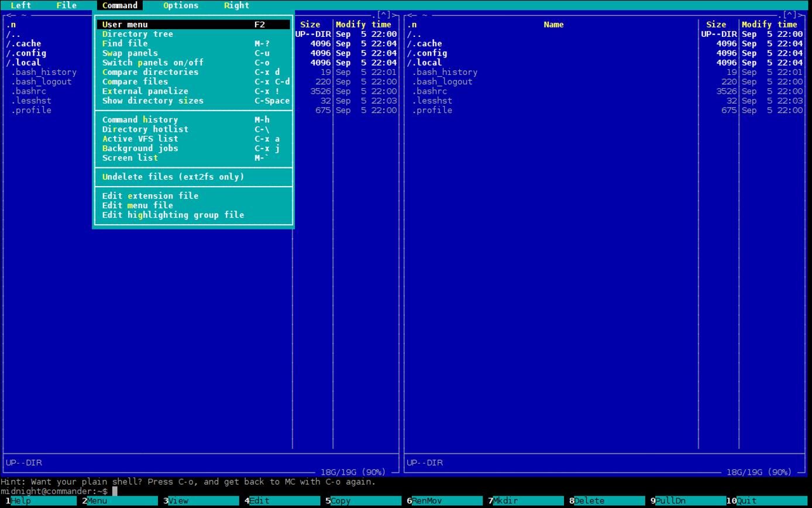Choose "Find file" from the menu
The image size is (812, 508).
pos(125,43)
